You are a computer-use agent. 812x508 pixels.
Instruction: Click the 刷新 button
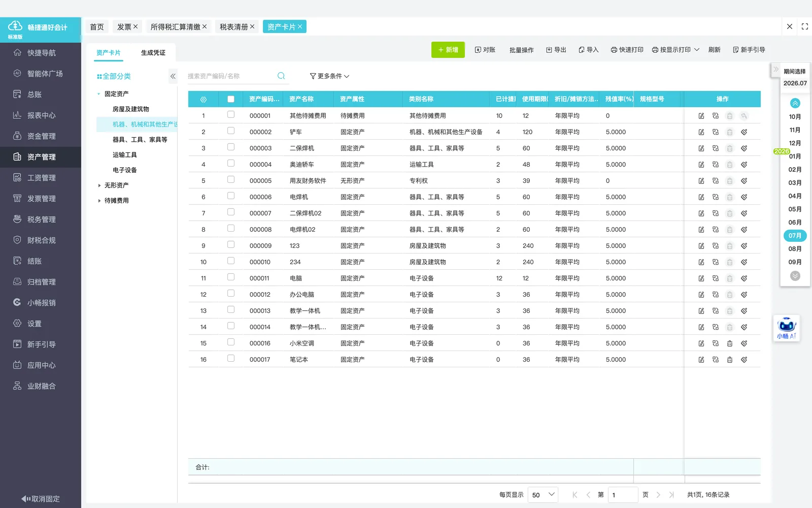(715, 50)
